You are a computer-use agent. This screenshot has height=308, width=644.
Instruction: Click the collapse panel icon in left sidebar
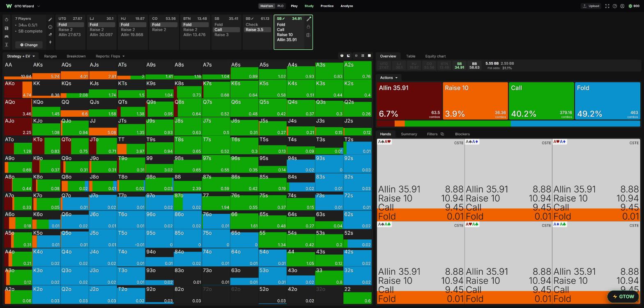7,45
